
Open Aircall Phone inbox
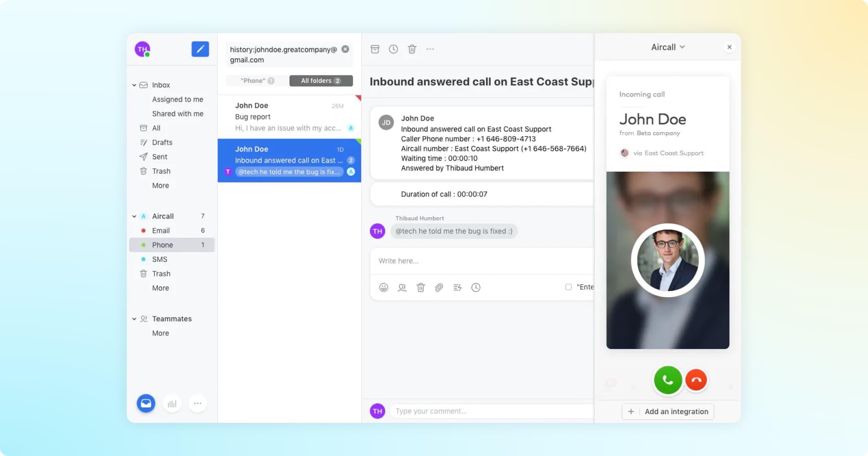point(172,245)
